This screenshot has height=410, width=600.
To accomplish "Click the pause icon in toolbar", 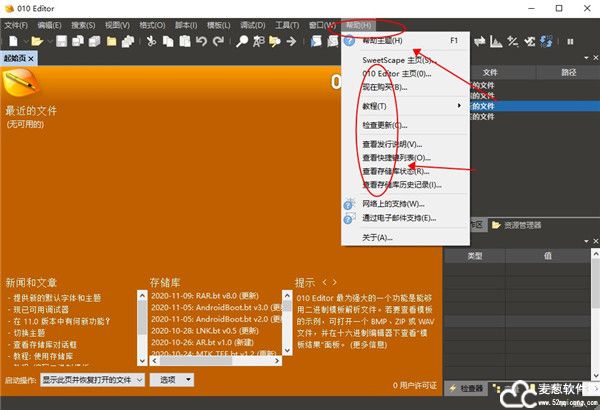I will pyautogui.click(x=570, y=41).
